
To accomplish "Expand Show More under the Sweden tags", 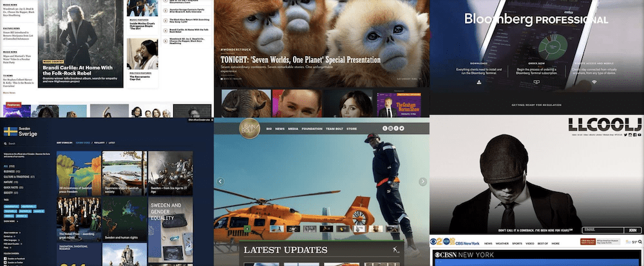I will click(x=11, y=222).
